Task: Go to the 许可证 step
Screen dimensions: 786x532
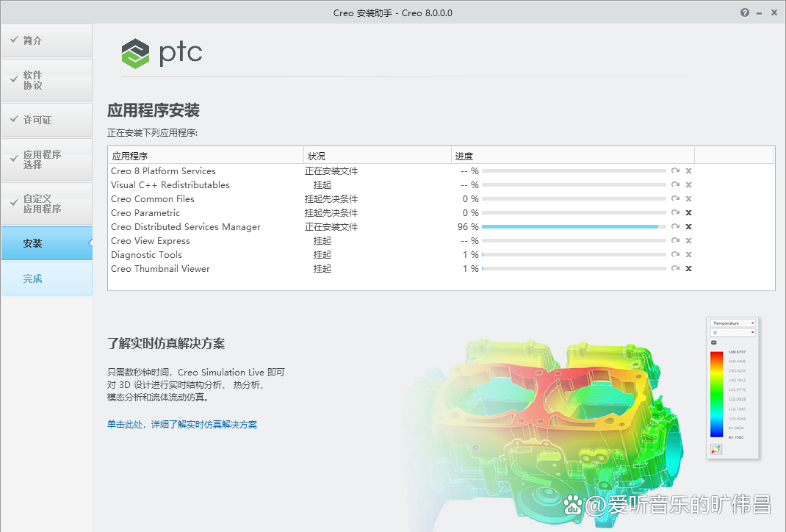Action: 46,120
